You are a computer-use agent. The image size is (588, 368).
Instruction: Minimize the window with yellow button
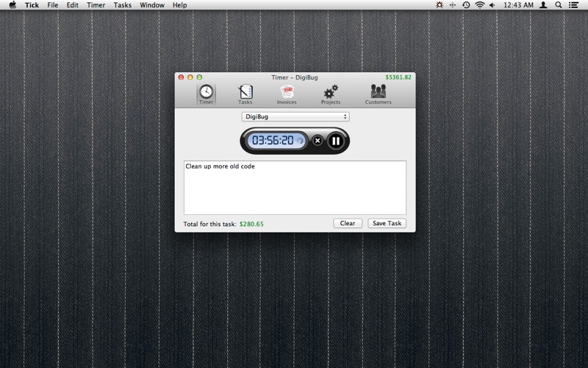click(190, 77)
